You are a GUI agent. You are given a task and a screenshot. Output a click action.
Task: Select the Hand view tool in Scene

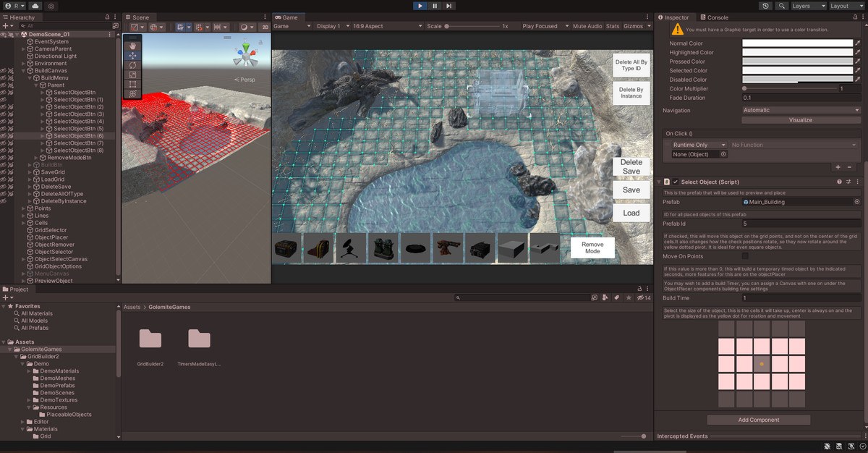click(x=133, y=46)
